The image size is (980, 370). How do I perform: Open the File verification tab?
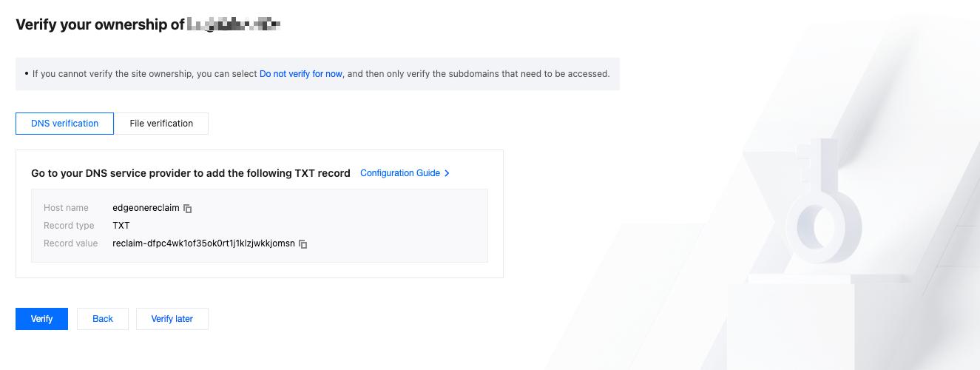(161, 124)
